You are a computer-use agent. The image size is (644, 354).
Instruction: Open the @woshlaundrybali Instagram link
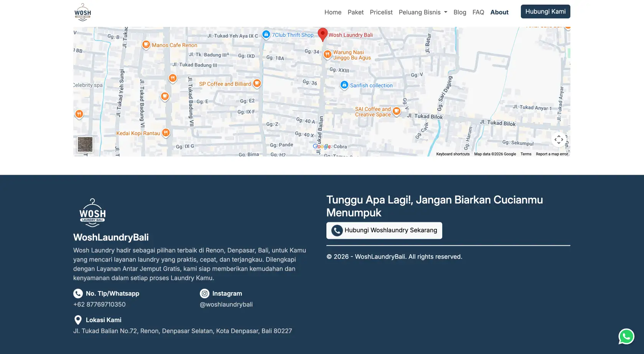(226, 304)
